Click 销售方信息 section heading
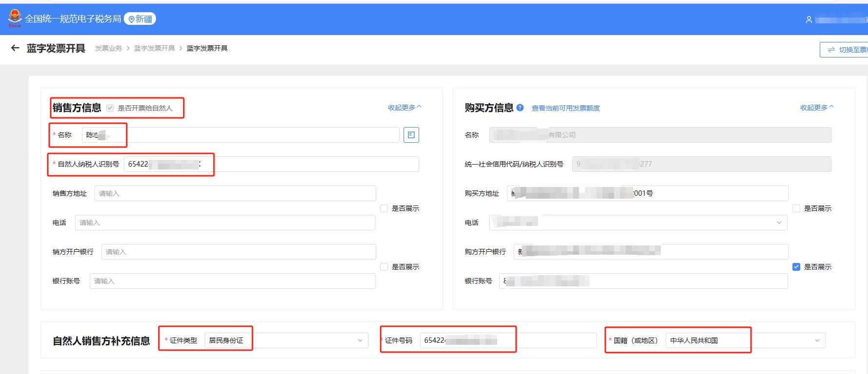The width and height of the screenshot is (868, 374). (x=77, y=108)
